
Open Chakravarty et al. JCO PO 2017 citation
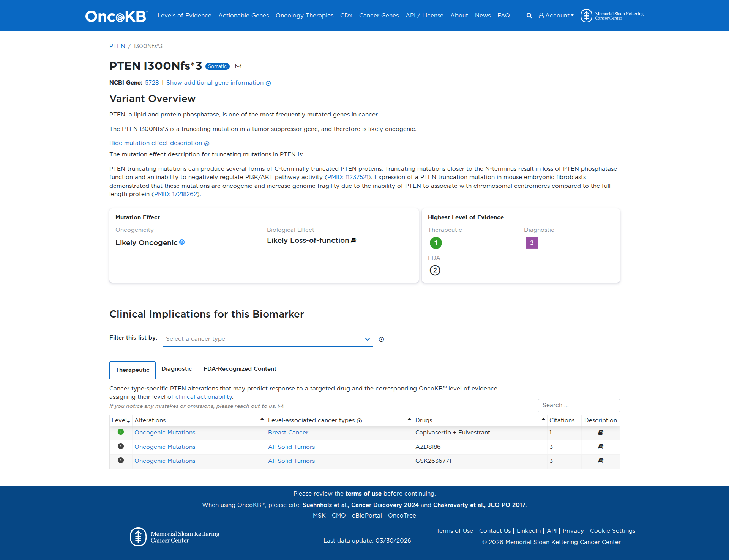(479, 505)
